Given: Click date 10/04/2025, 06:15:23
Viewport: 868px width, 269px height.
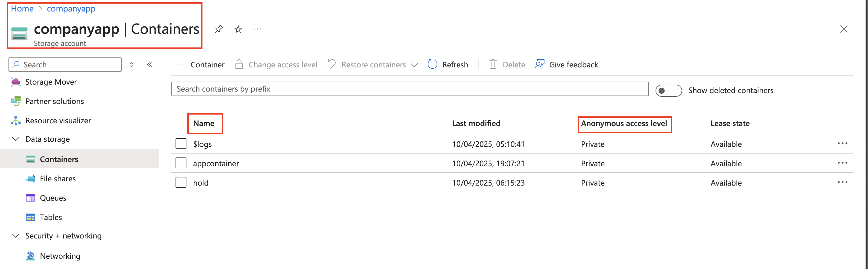Looking at the screenshot, I should pyautogui.click(x=488, y=183).
